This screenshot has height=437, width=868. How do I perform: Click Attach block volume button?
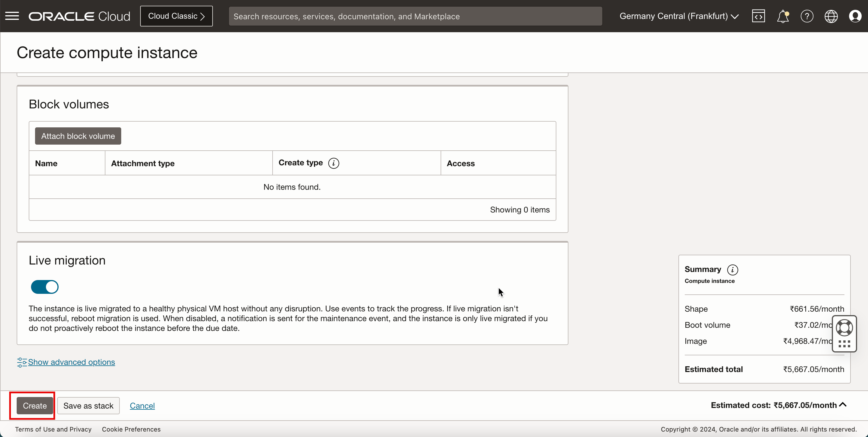point(78,135)
